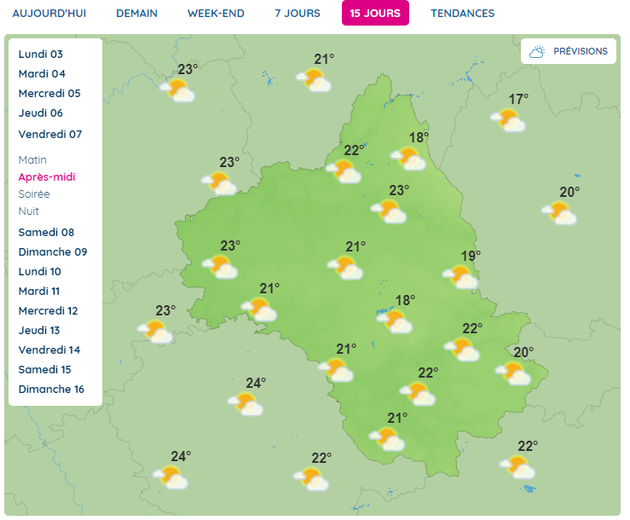Open the TENDANCES tab

pos(462,13)
